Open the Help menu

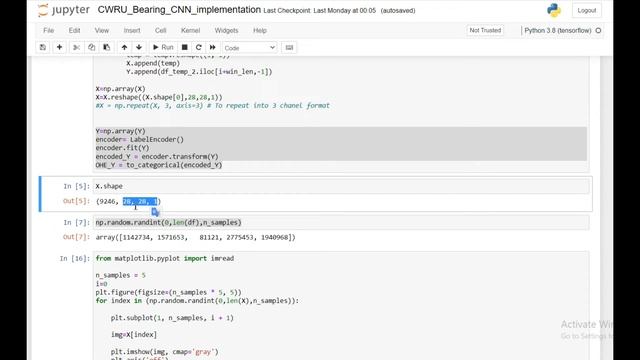260,31
